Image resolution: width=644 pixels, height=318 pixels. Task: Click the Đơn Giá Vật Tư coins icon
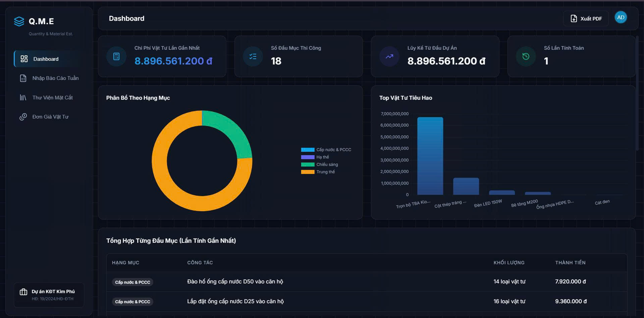tap(23, 117)
